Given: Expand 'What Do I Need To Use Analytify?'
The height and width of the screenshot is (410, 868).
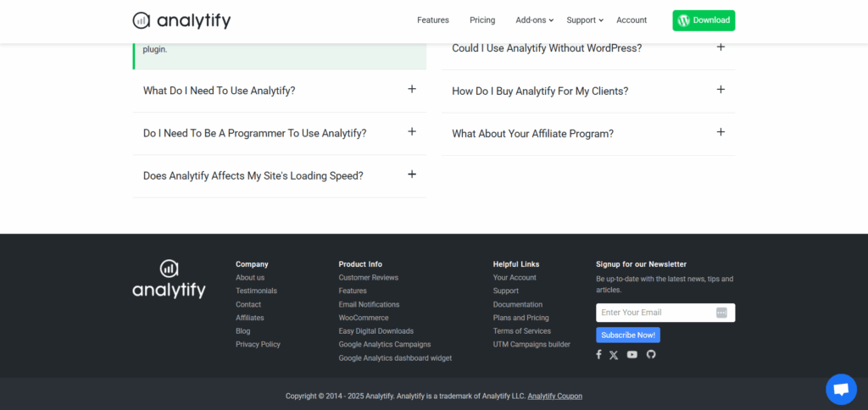Looking at the screenshot, I should tap(280, 91).
